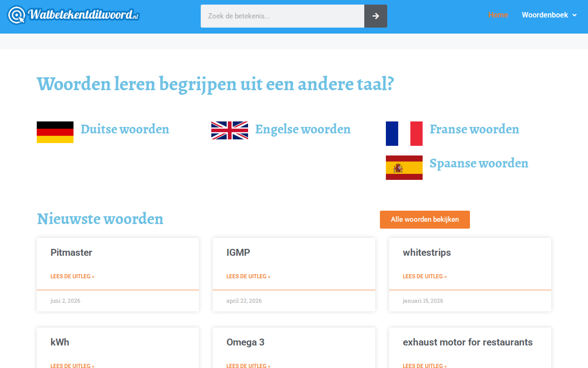
Task: Open the Spaanse woorden link
Action: pos(479,163)
